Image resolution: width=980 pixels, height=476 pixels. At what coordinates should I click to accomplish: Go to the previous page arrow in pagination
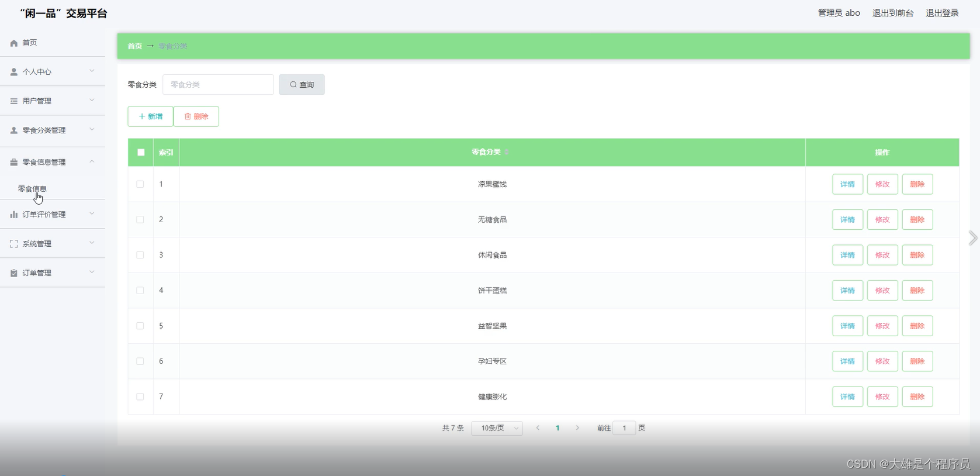[x=538, y=428]
